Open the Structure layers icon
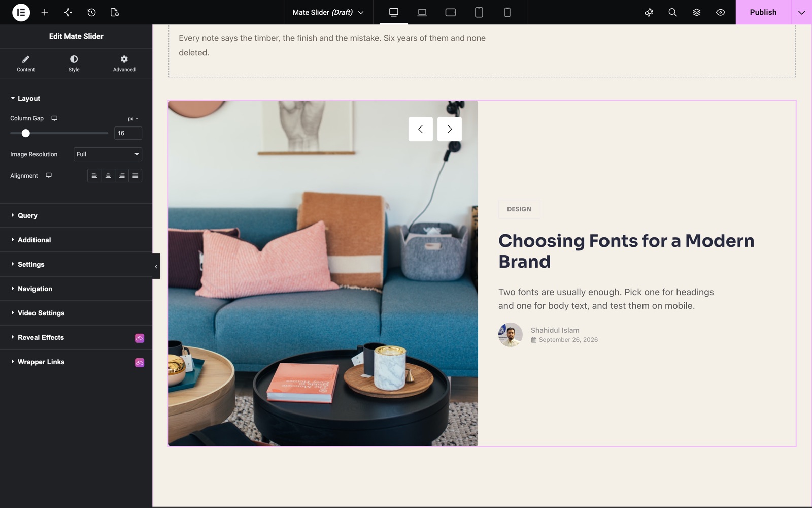This screenshot has height=508, width=812. tap(696, 12)
